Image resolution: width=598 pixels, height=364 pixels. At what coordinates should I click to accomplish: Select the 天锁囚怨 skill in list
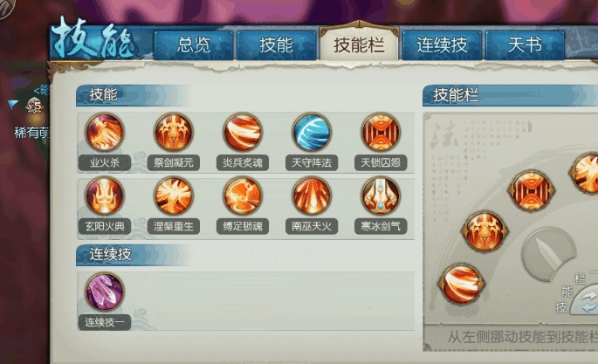(x=381, y=133)
